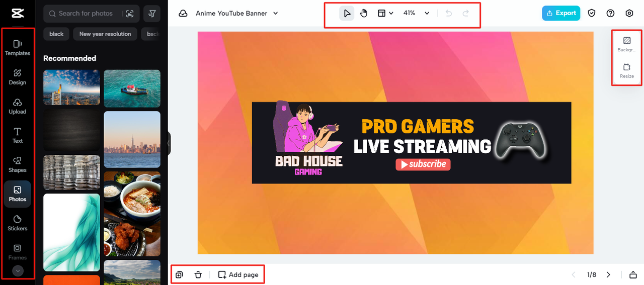Image resolution: width=644 pixels, height=285 pixels.
Task: Select the stone columns photo
Action: [x=71, y=172]
